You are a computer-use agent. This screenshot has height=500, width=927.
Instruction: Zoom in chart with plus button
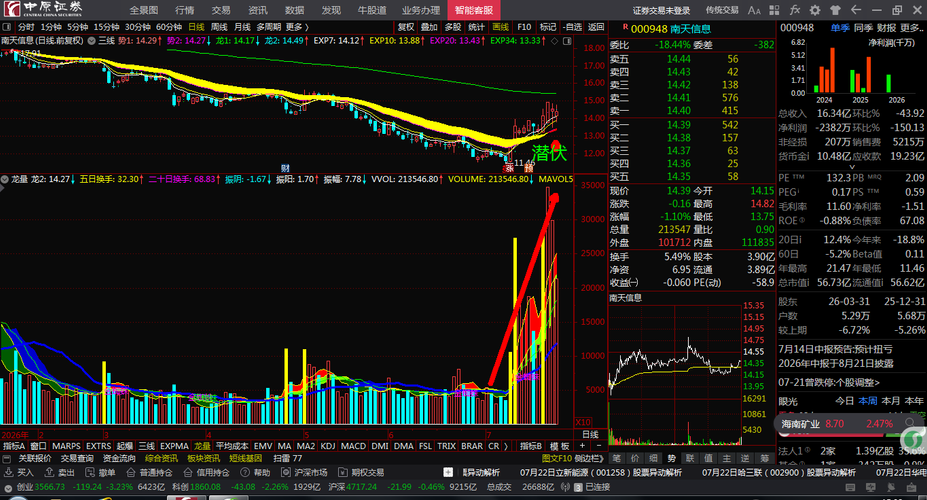pyautogui.click(x=582, y=446)
